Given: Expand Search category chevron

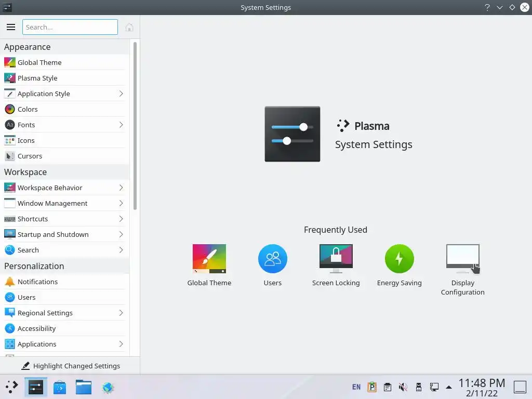Looking at the screenshot, I should tap(121, 250).
